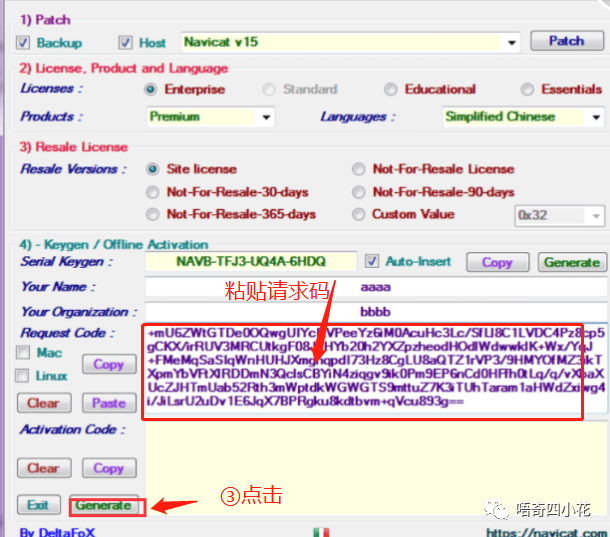Click the Exit button
This screenshot has width=610, height=537.
pos(39,505)
